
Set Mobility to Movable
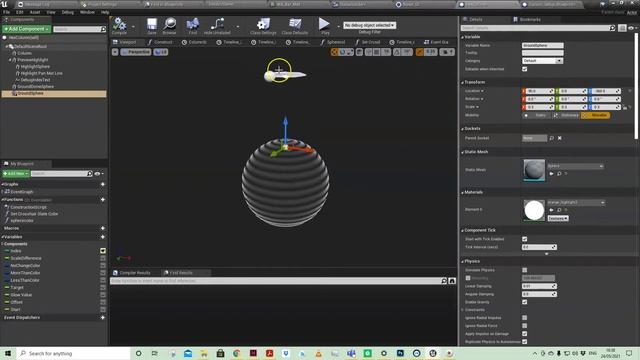(596, 116)
